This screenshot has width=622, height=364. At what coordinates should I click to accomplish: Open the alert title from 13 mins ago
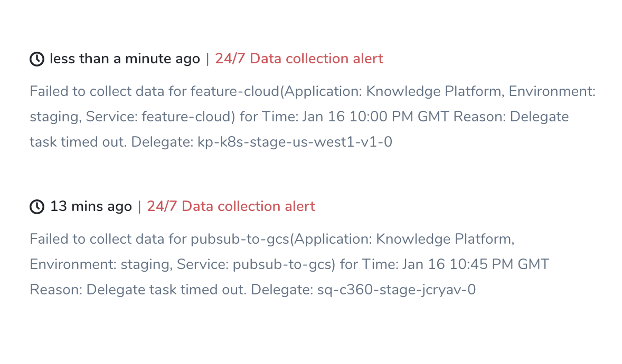coord(231,206)
